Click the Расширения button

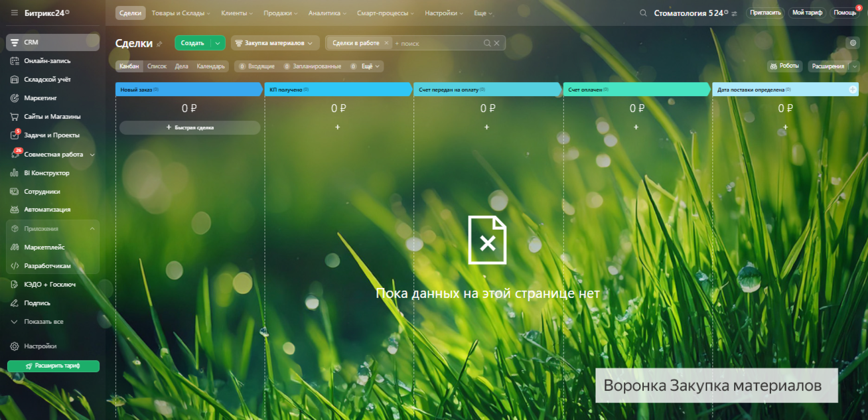click(x=828, y=66)
